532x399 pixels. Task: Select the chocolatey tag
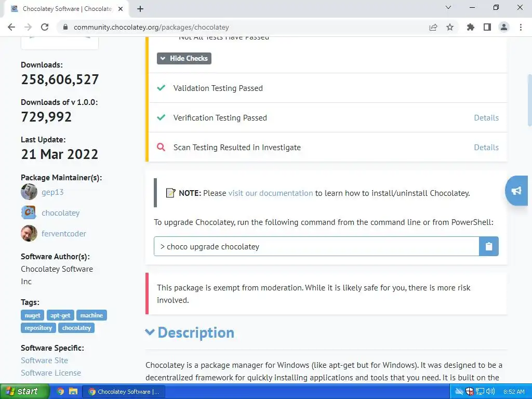76,328
